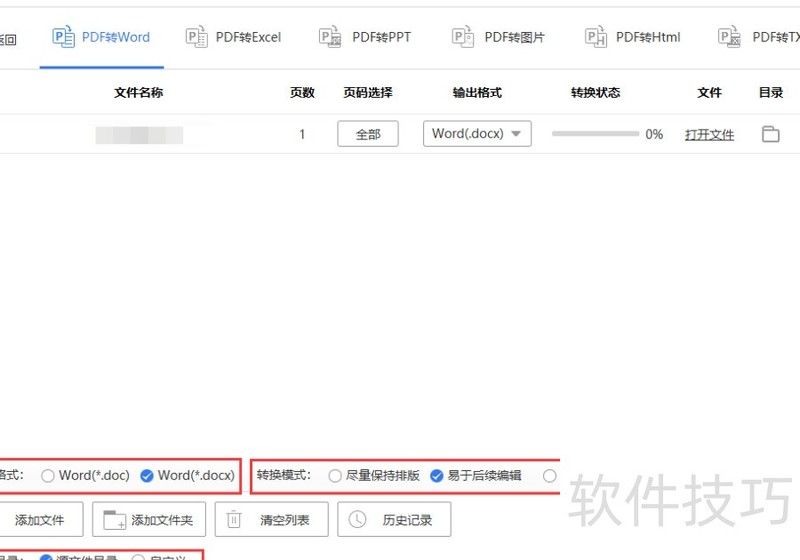Select Word(*.docx) output format radio

pos(146,476)
